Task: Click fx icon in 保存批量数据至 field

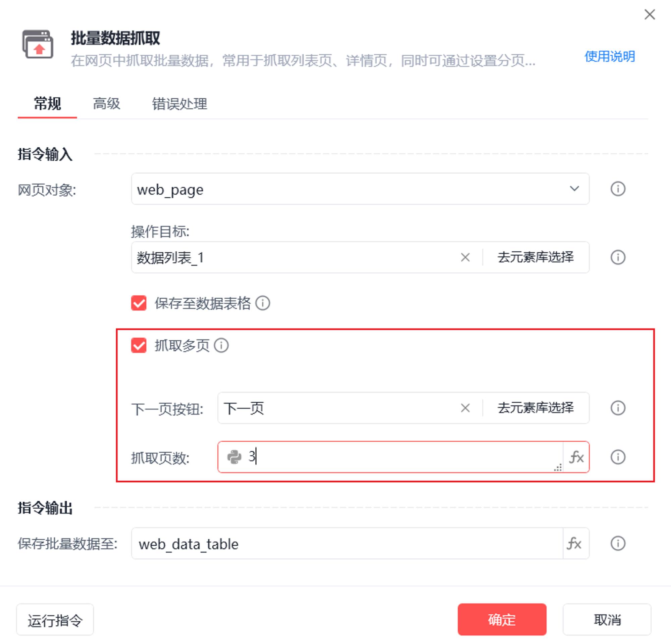Action: [574, 543]
